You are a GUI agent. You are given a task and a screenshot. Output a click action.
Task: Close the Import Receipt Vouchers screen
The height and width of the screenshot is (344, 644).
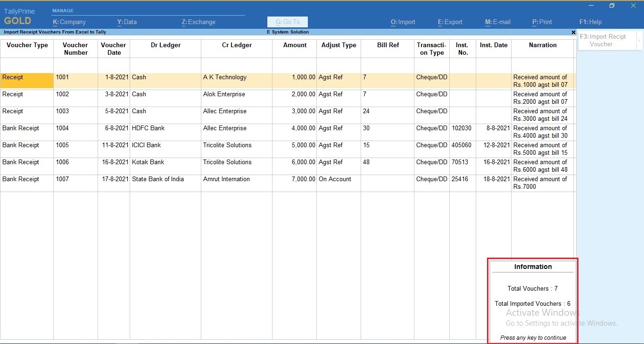click(573, 32)
